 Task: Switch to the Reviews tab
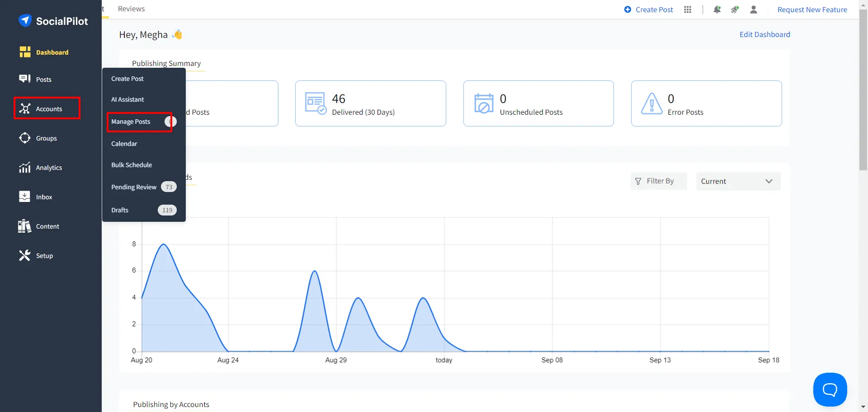131,9
